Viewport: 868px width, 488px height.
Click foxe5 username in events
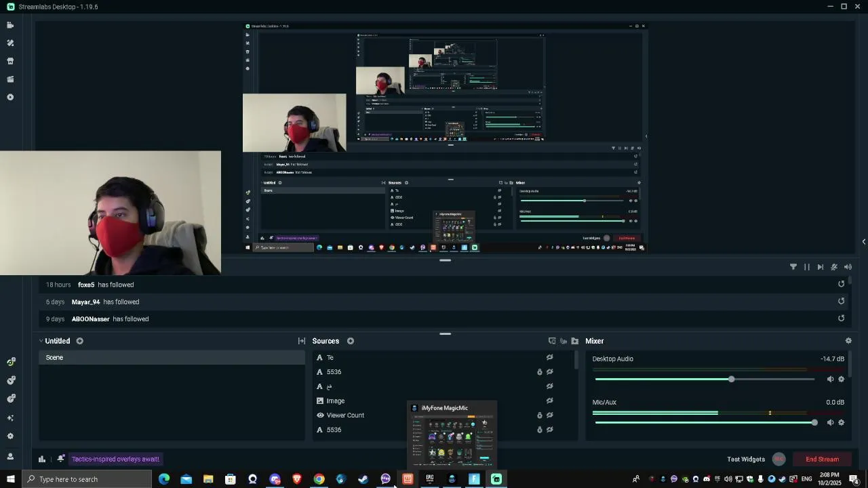click(86, 285)
